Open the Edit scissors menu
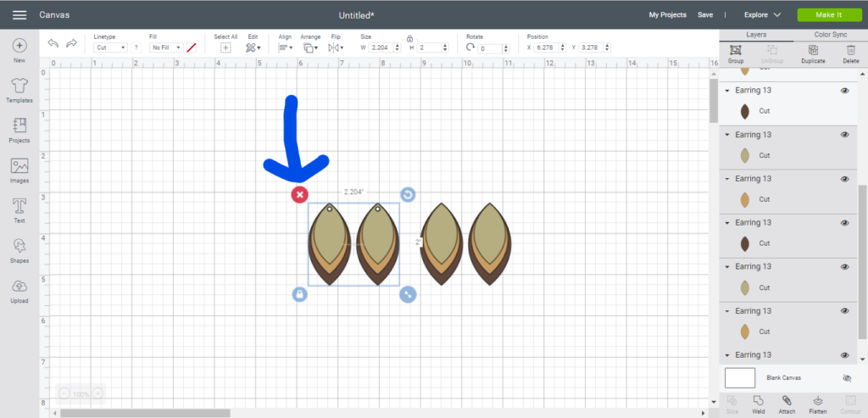Screen dimensions: 868x418 pyautogui.click(x=253, y=48)
